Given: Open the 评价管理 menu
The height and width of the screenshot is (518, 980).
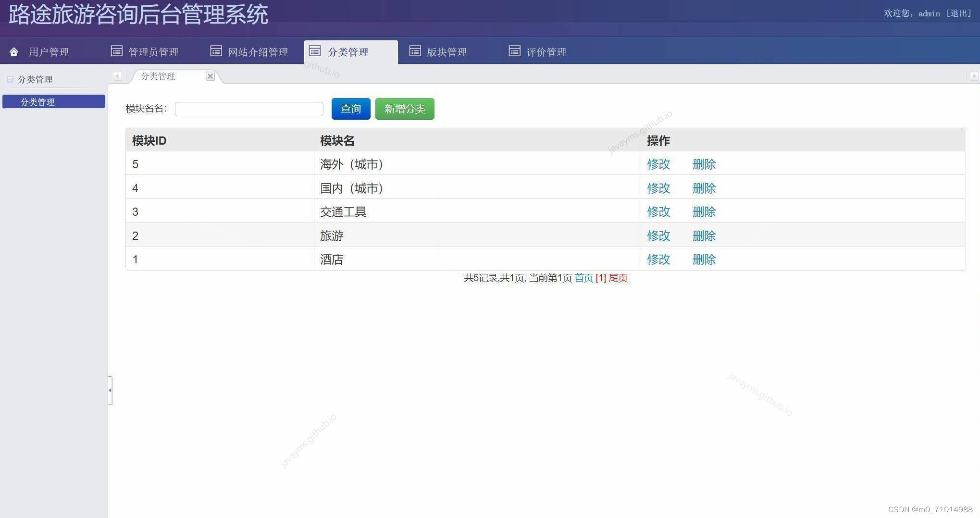Looking at the screenshot, I should coord(546,52).
